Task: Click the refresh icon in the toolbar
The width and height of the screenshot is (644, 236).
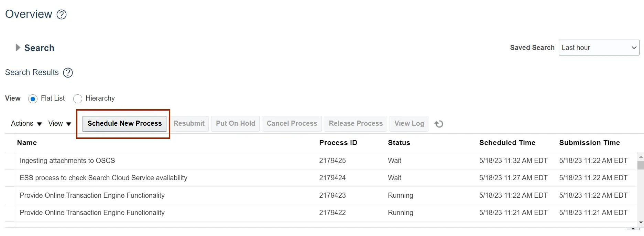Action: (x=439, y=124)
